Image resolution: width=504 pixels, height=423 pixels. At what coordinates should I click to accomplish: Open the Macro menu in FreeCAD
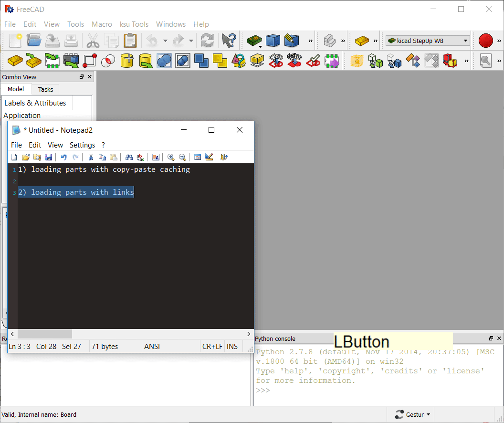point(102,24)
